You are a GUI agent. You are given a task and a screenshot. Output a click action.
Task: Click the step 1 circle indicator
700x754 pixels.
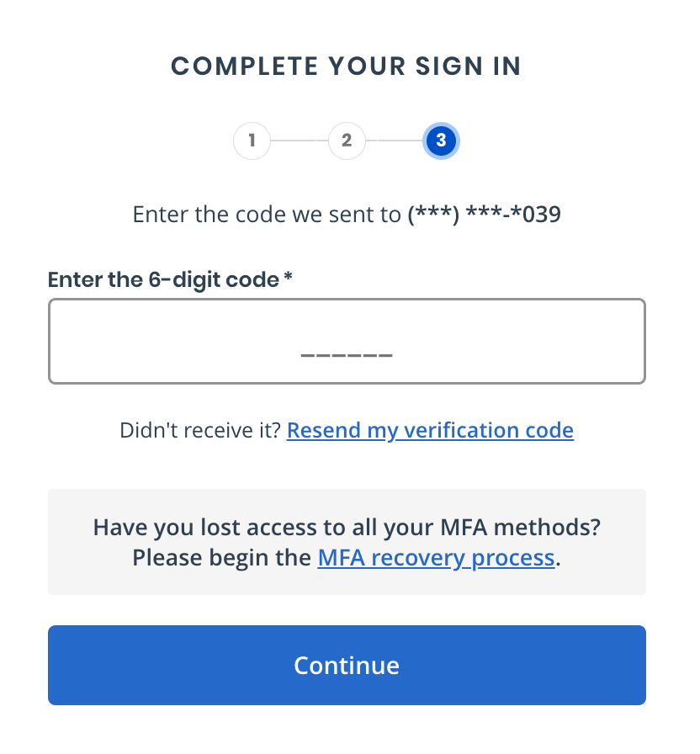[x=252, y=141]
